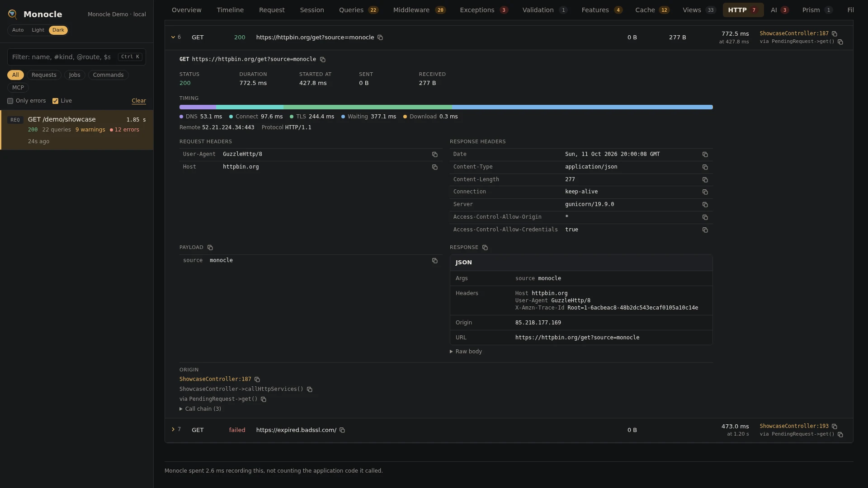Screen dimensions: 868x488
Task: Enable the Only errors checkbox
Action: tap(10, 101)
